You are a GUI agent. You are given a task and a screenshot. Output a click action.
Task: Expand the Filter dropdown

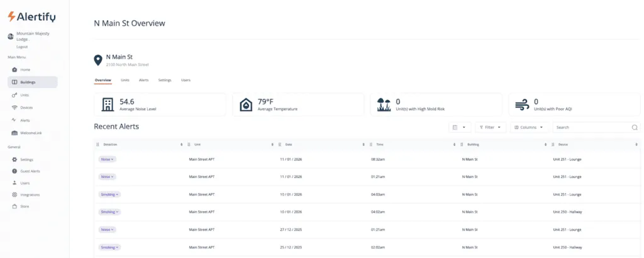491,127
